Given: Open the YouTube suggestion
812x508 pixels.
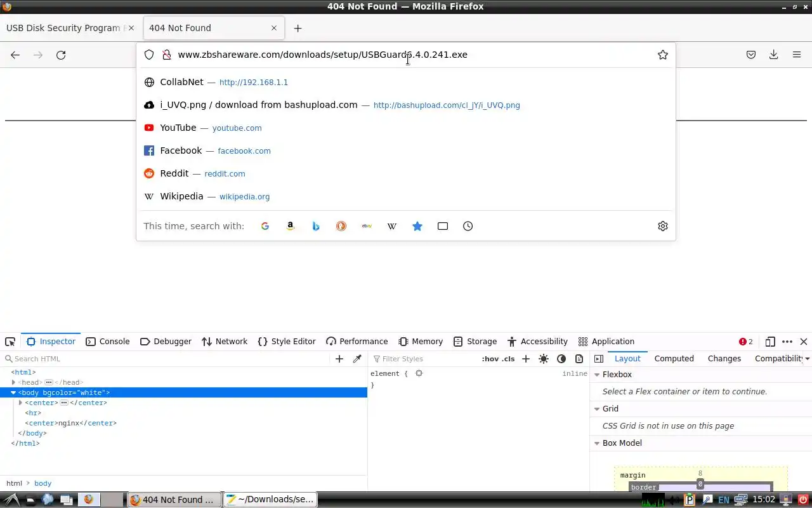Looking at the screenshot, I should point(406,128).
